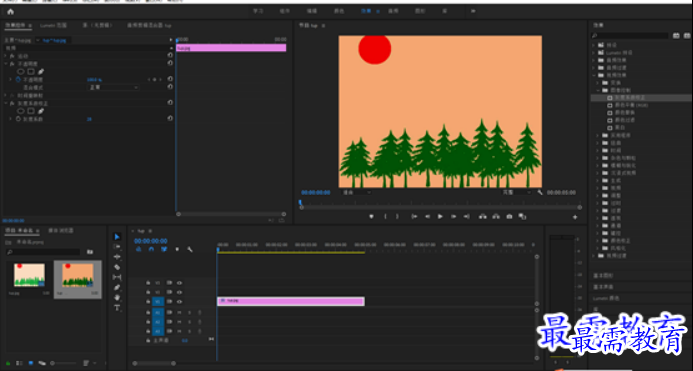Open the media browser tab
Image resolution: width=693 pixels, height=371 pixels.
61,230
